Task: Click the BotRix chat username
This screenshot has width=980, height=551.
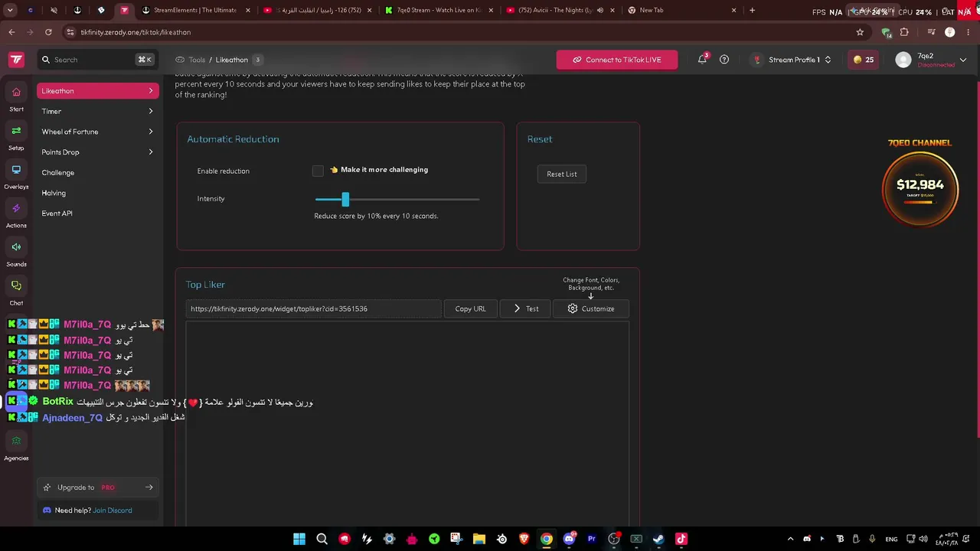Action: 58,402
